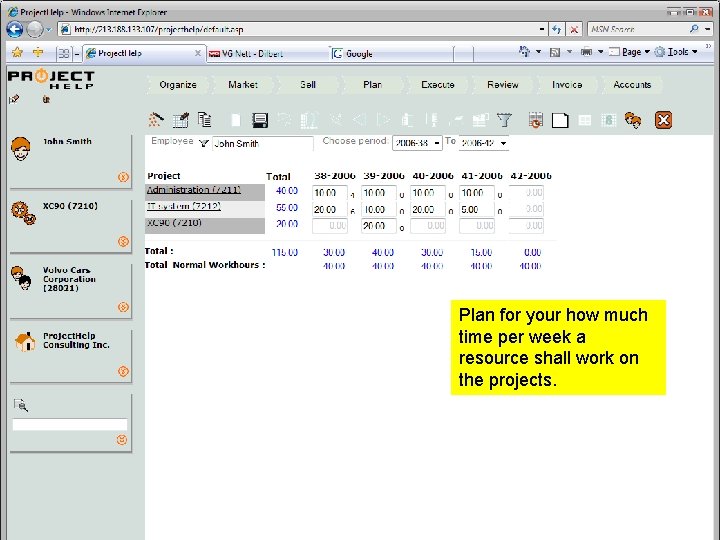
Task: Click the small icon right of pin
Action: click(46, 99)
